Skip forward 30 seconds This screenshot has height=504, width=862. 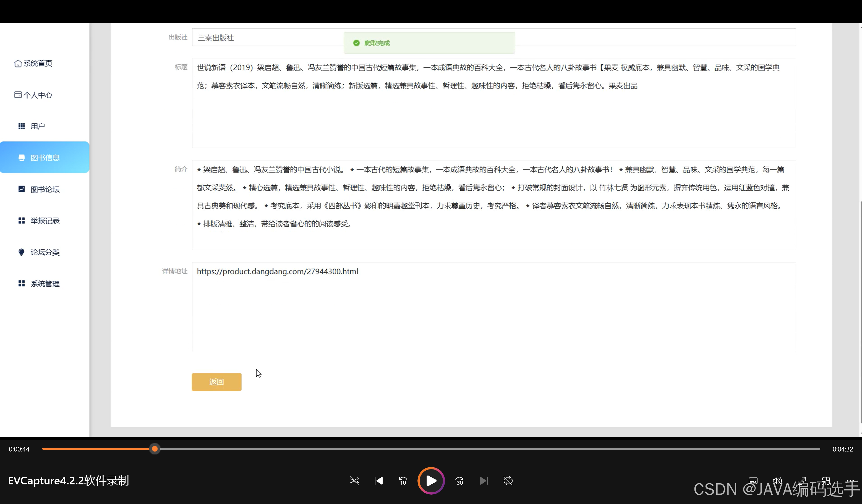[x=459, y=481]
